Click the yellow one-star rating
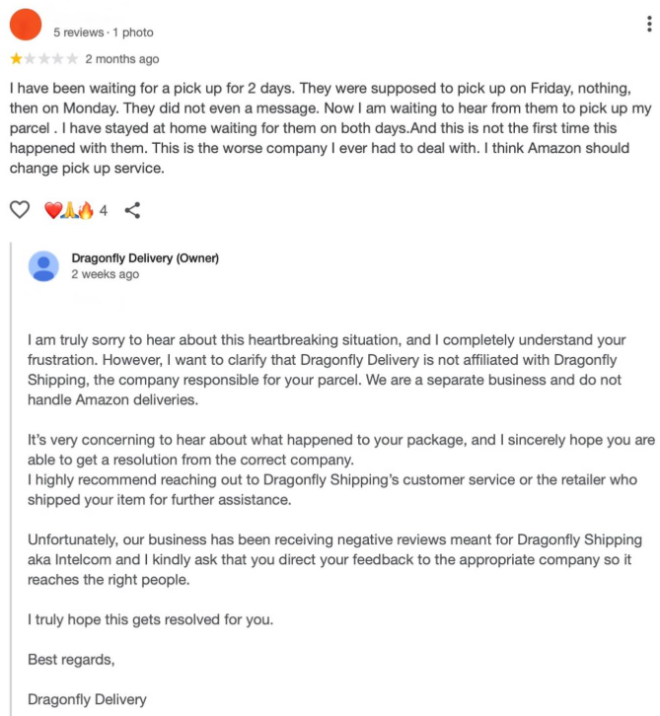The width and height of the screenshot is (660, 716). 16,59
